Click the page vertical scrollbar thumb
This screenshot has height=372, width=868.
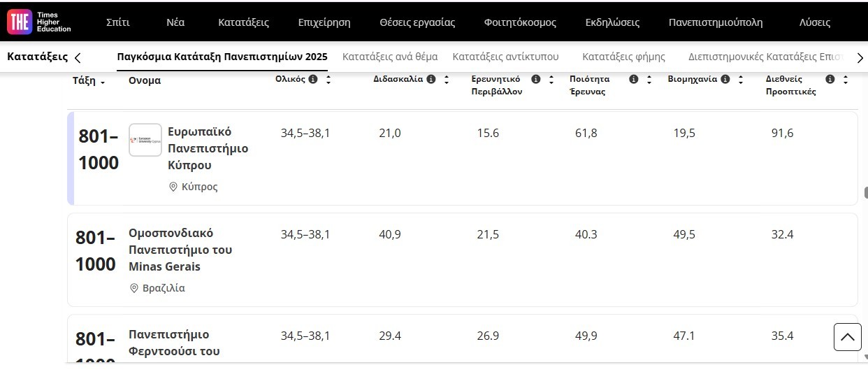(x=865, y=192)
